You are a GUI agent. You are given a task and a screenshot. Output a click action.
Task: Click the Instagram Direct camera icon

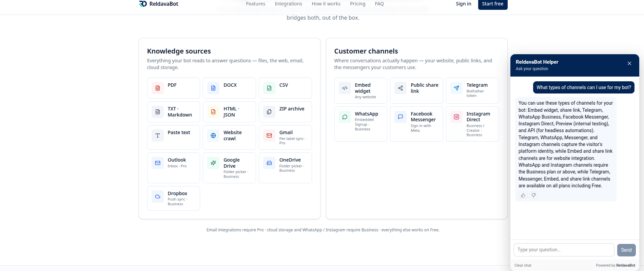click(x=456, y=117)
